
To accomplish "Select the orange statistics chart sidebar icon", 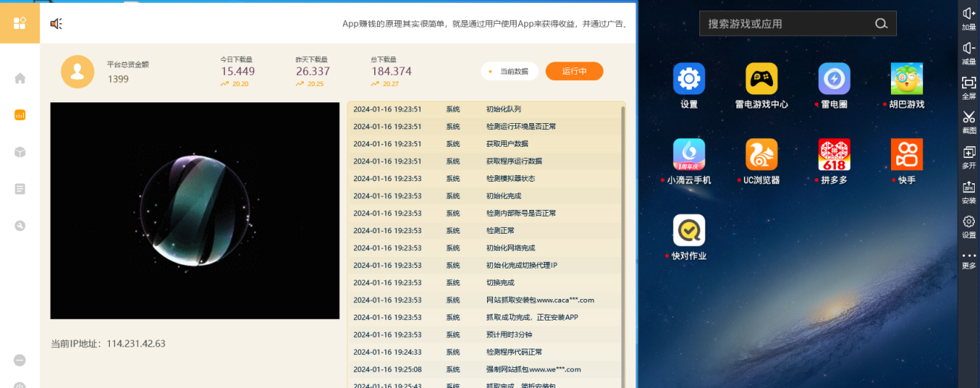I will pos(20,115).
